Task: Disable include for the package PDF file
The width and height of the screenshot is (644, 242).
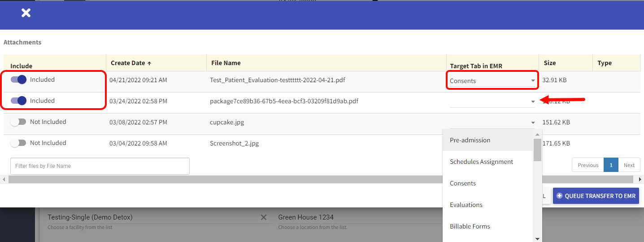Action: [x=18, y=101]
